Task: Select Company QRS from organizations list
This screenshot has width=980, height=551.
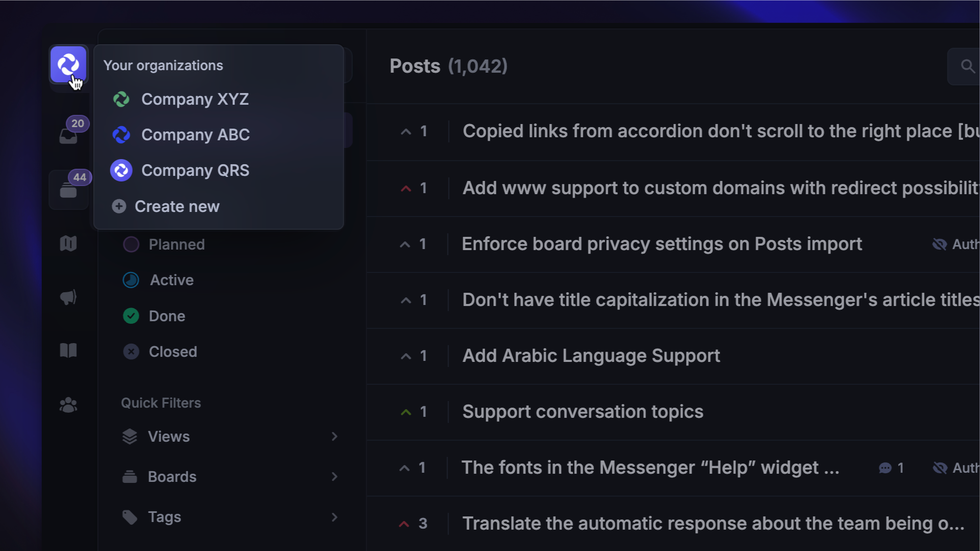Action: click(195, 170)
